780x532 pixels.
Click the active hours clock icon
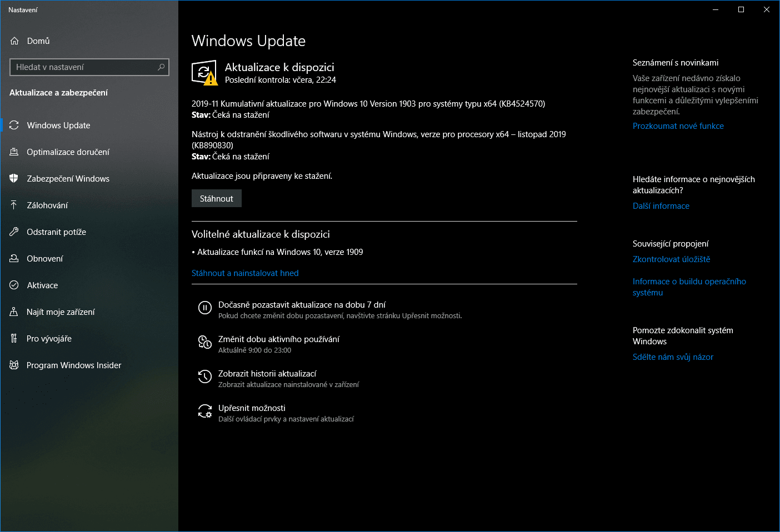coord(205,342)
